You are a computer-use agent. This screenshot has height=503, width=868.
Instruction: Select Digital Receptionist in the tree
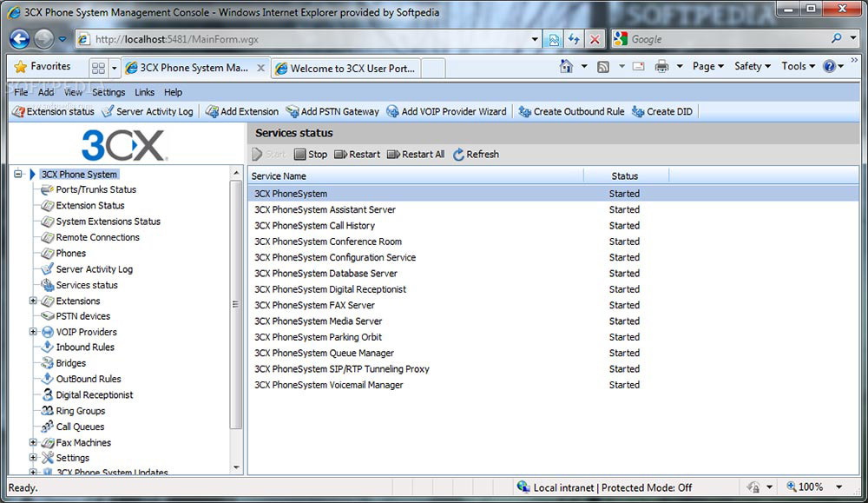tap(94, 395)
